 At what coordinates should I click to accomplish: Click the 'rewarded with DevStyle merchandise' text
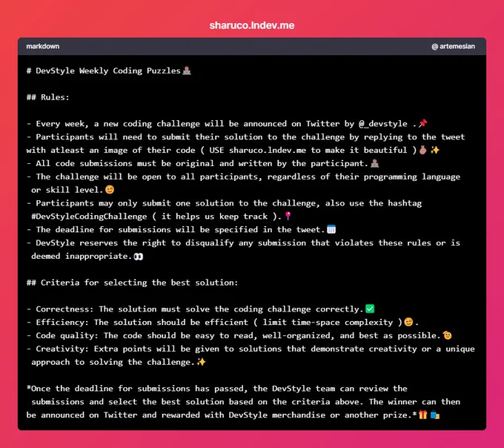click(x=243, y=415)
